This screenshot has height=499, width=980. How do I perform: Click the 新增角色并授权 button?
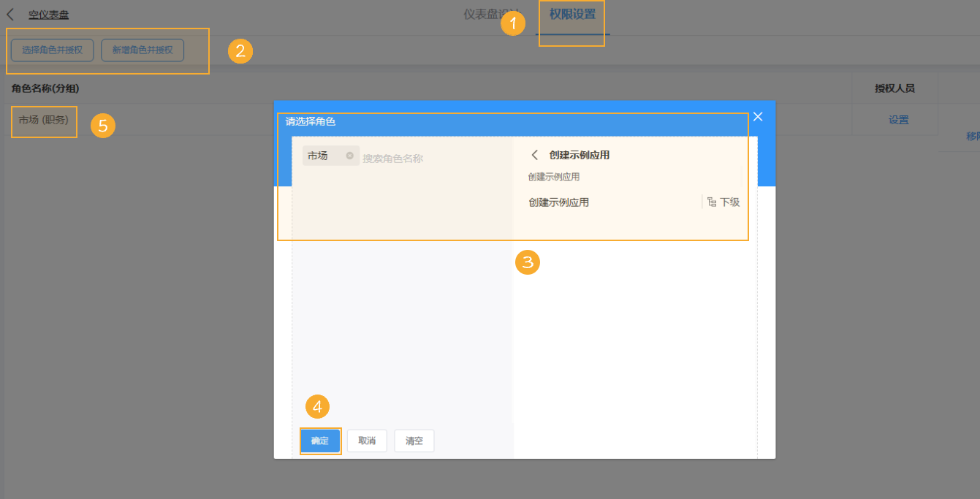tap(143, 50)
